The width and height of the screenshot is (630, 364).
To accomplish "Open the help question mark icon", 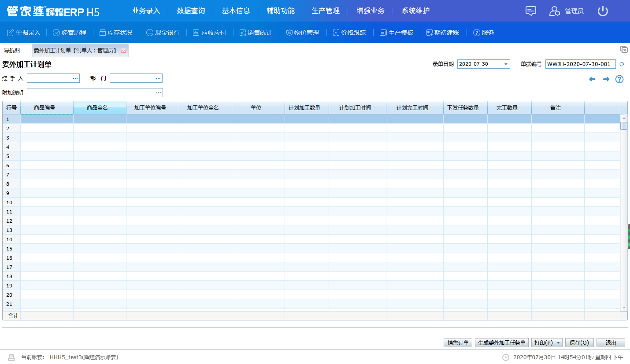I will (619, 79).
